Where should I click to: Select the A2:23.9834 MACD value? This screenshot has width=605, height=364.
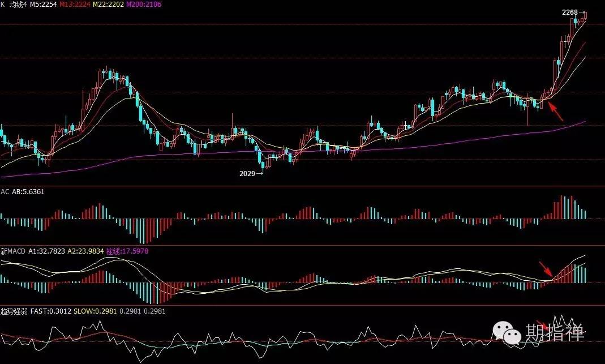coord(85,251)
